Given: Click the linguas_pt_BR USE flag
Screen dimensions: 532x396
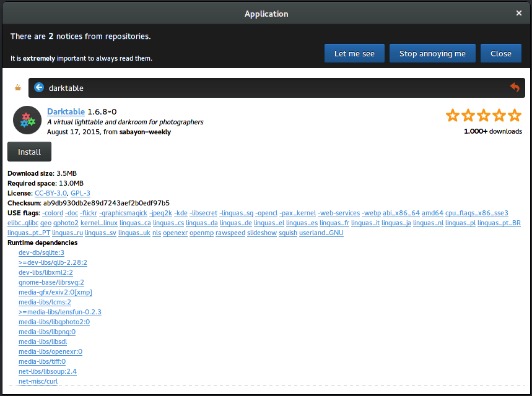Looking at the screenshot, I should [x=499, y=223].
